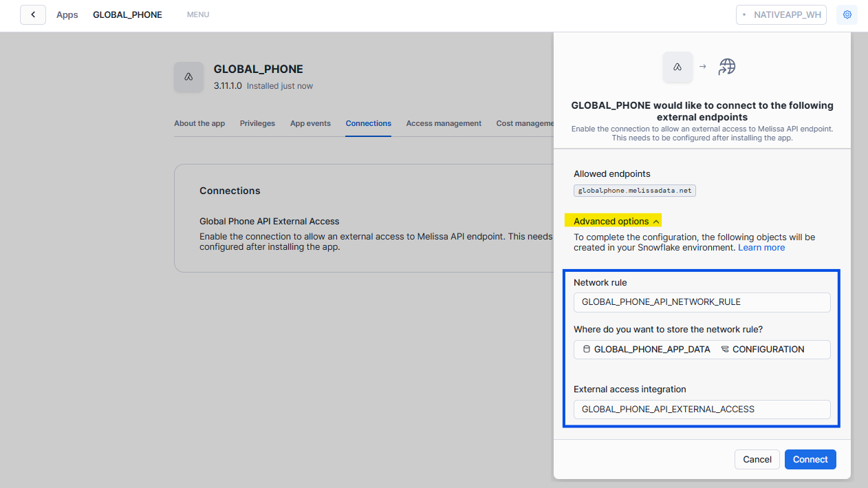The height and width of the screenshot is (488, 868).
Task: Click the GLOBAL_PHONE app logo icon
Action: 188,76
